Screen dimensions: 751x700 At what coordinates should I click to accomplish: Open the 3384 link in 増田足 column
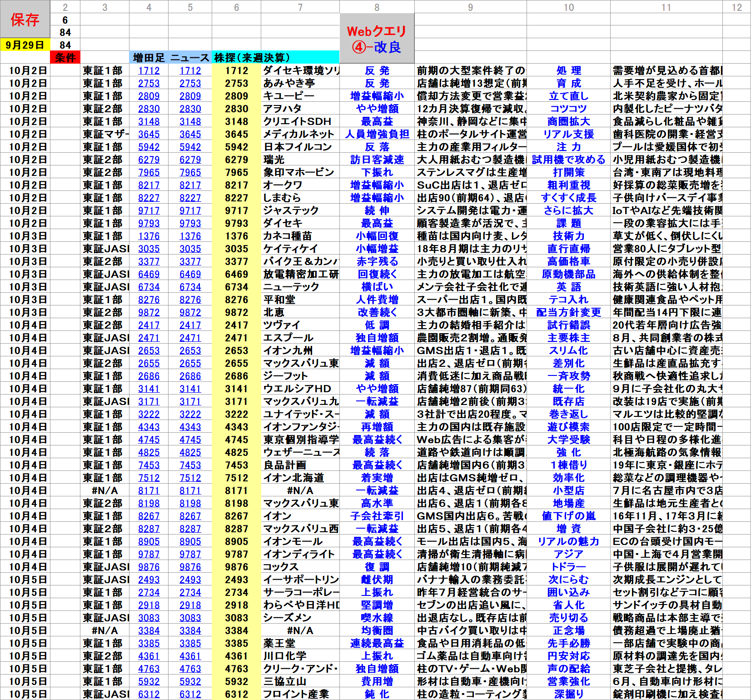(149, 630)
